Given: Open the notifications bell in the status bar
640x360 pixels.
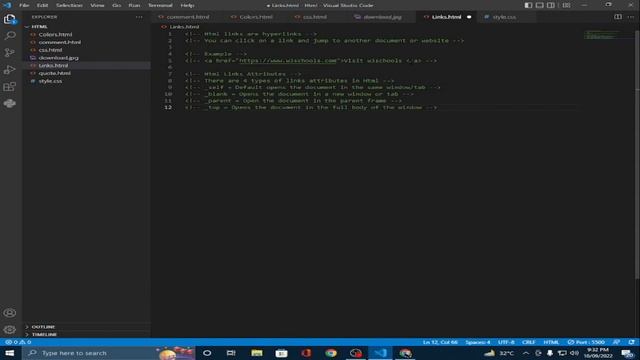Looking at the screenshot, I should 631,342.
